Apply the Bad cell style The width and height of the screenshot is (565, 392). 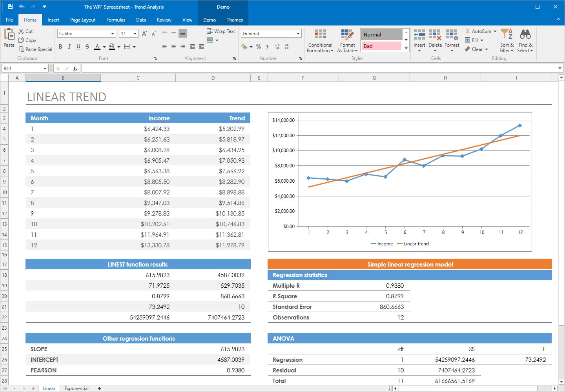coord(381,46)
